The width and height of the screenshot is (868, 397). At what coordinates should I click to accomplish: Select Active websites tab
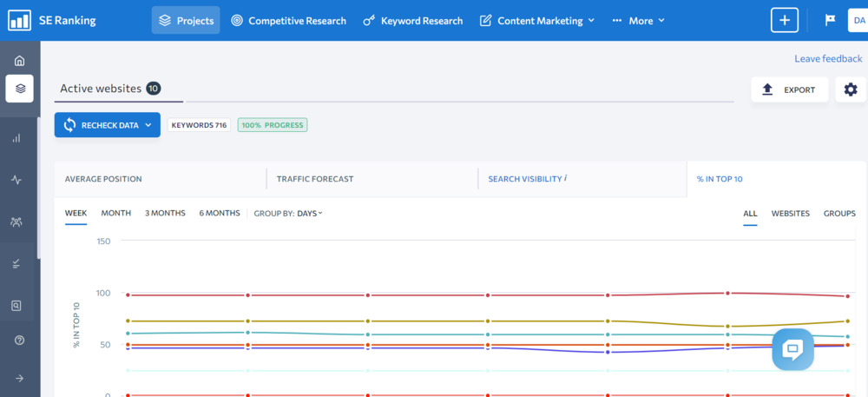coord(110,89)
